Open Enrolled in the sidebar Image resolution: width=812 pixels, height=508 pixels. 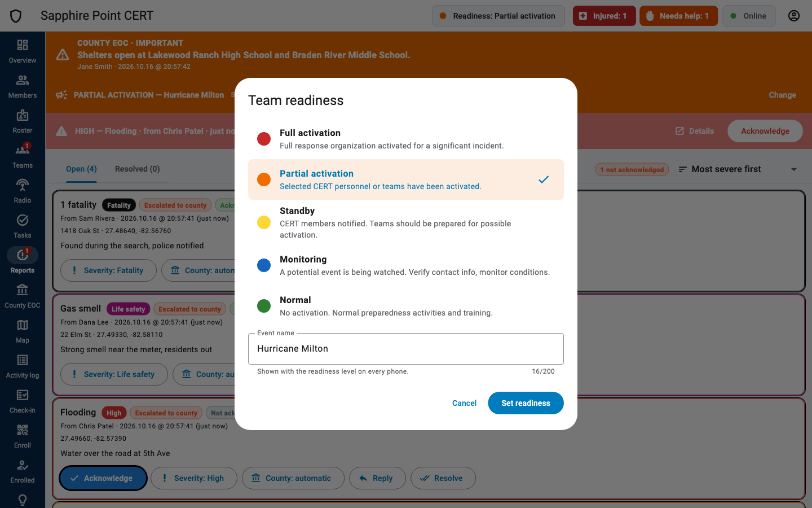23,471
